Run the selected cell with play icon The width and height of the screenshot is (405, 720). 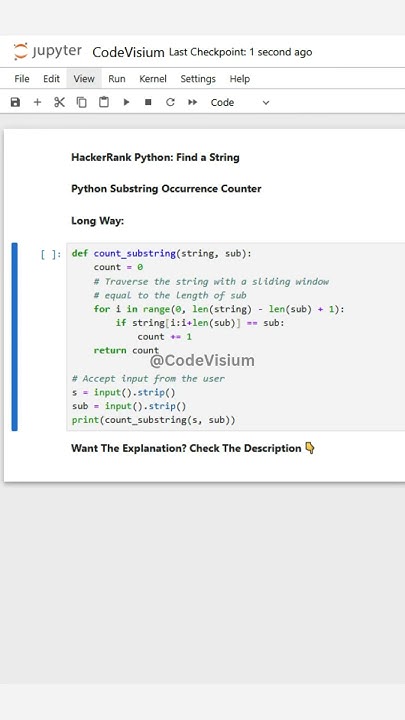126,102
